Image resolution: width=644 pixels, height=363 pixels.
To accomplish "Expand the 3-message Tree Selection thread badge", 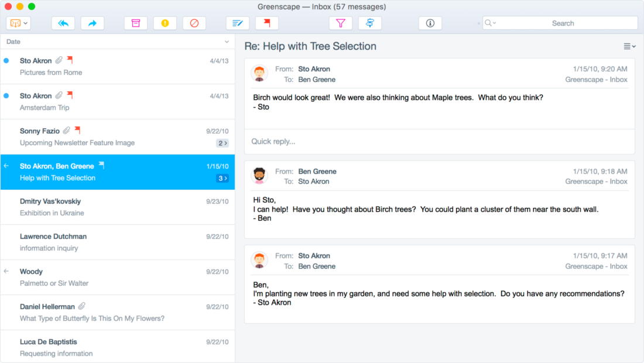I will pyautogui.click(x=222, y=179).
